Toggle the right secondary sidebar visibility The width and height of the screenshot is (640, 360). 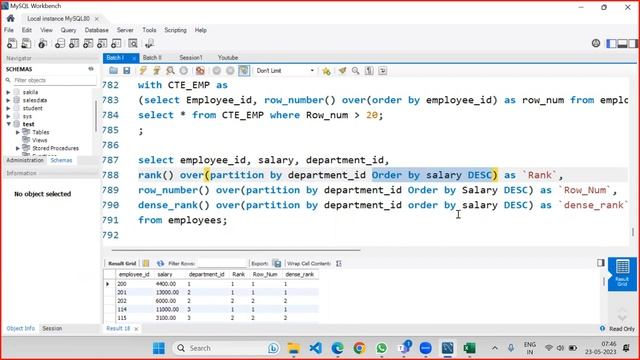pos(632,43)
